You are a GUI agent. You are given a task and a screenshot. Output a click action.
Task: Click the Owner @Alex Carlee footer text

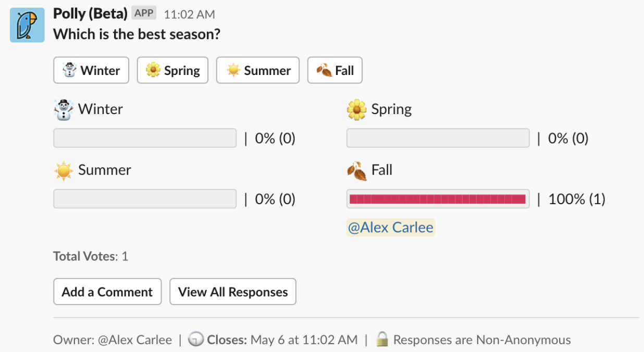coord(113,340)
